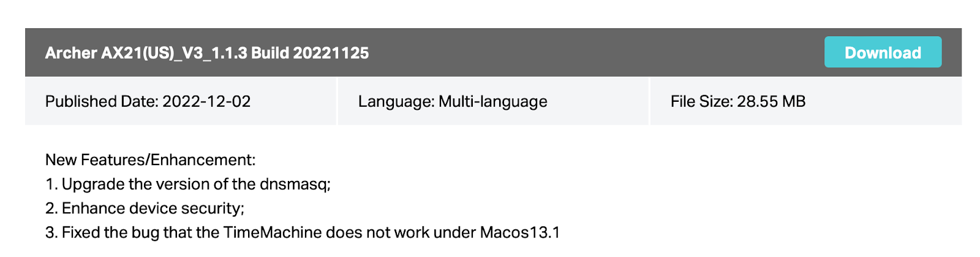This screenshot has height=257, width=980.
Task: Click the TimeMachine bug fix note
Action: pyautogui.click(x=303, y=232)
